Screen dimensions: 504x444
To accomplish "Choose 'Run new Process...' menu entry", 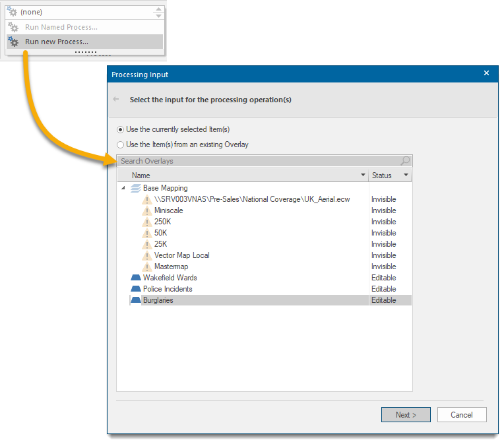I will 57,42.
